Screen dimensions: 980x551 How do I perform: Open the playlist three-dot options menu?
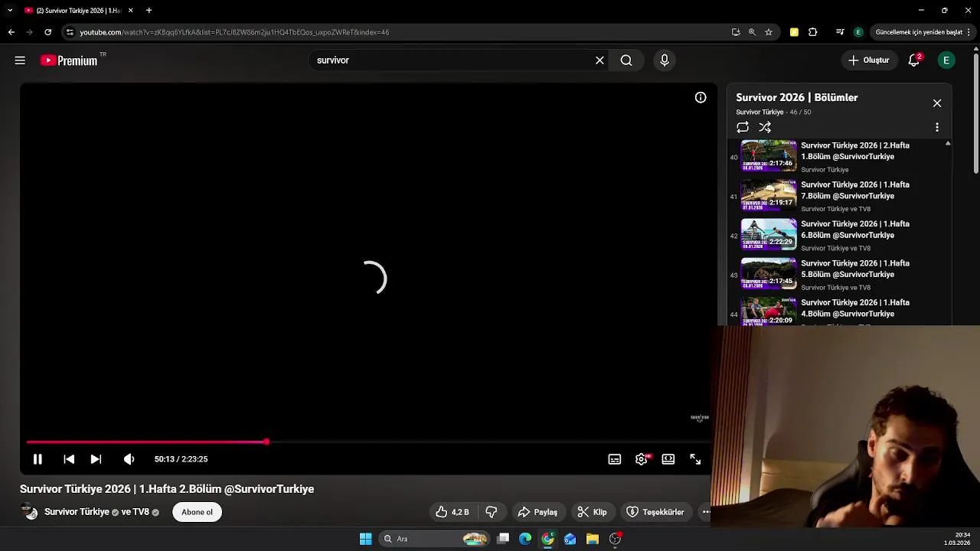pyautogui.click(x=937, y=128)
